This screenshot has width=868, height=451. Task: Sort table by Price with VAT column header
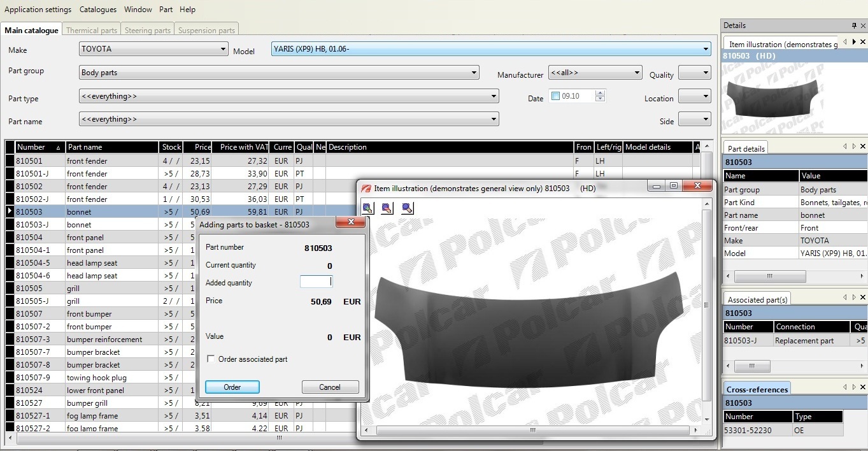(x=241, y=147)
